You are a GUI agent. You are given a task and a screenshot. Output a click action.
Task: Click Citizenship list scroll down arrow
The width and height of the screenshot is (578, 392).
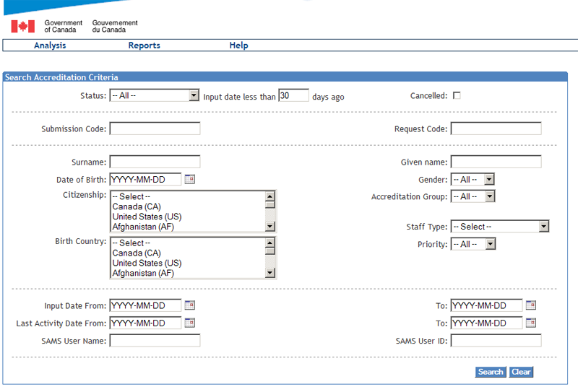pyautogui.click(x=270, y=226)
